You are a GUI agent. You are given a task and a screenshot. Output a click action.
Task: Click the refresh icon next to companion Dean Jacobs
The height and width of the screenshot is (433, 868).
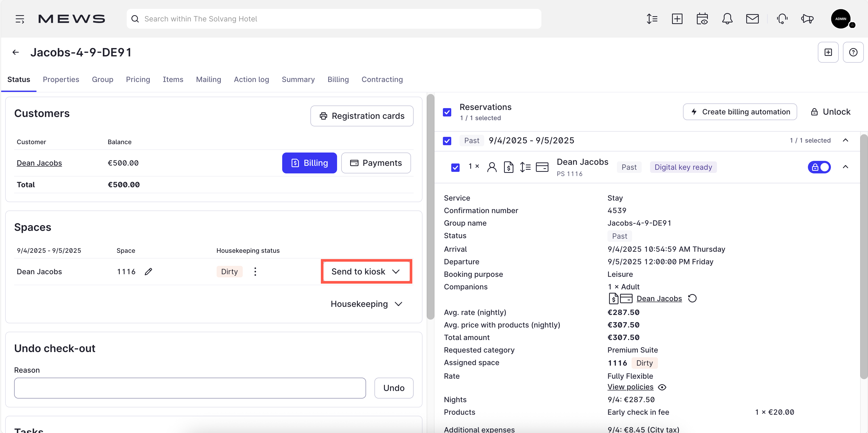[692, 298]
